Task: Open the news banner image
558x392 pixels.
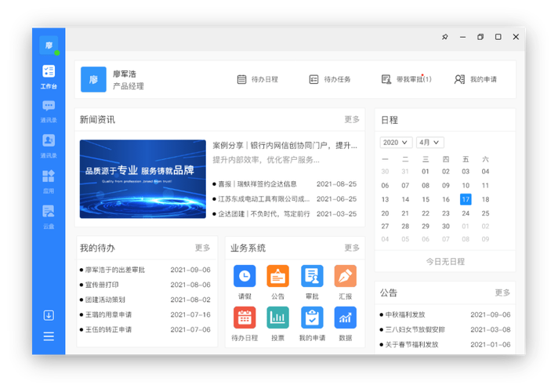Action: [x=143, y=179]
